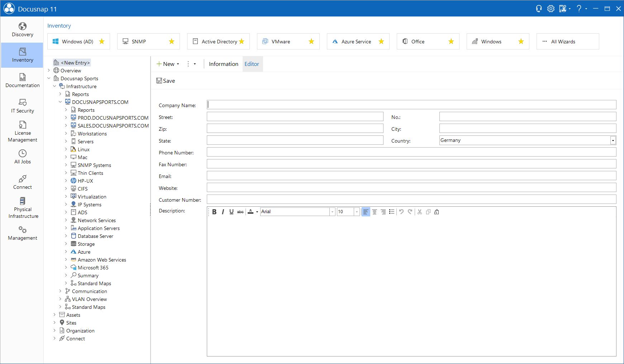Viewport: 624px width, 364px height.
Task: Open All Wizards list
Action: (568, 42)
